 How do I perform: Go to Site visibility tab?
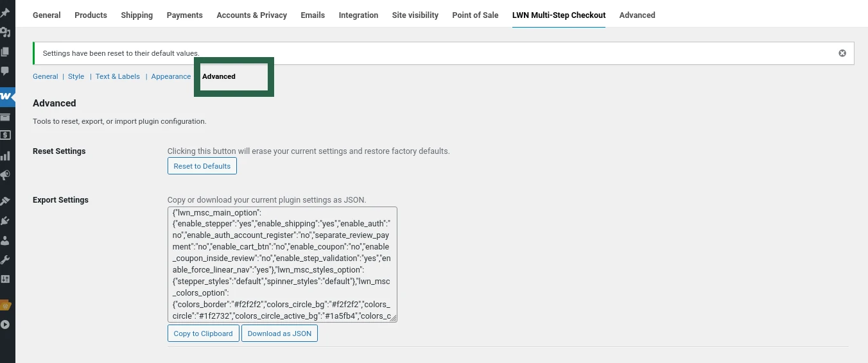click(415, 15)
